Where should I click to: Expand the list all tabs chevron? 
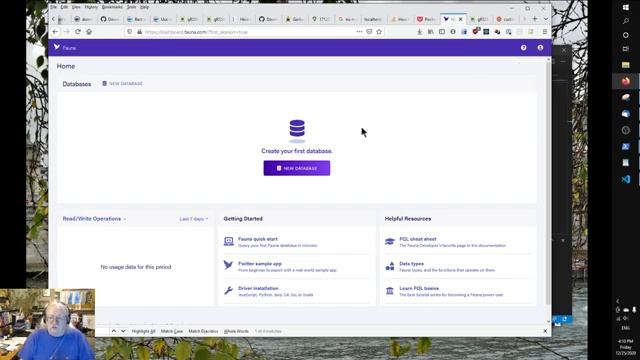546,19
